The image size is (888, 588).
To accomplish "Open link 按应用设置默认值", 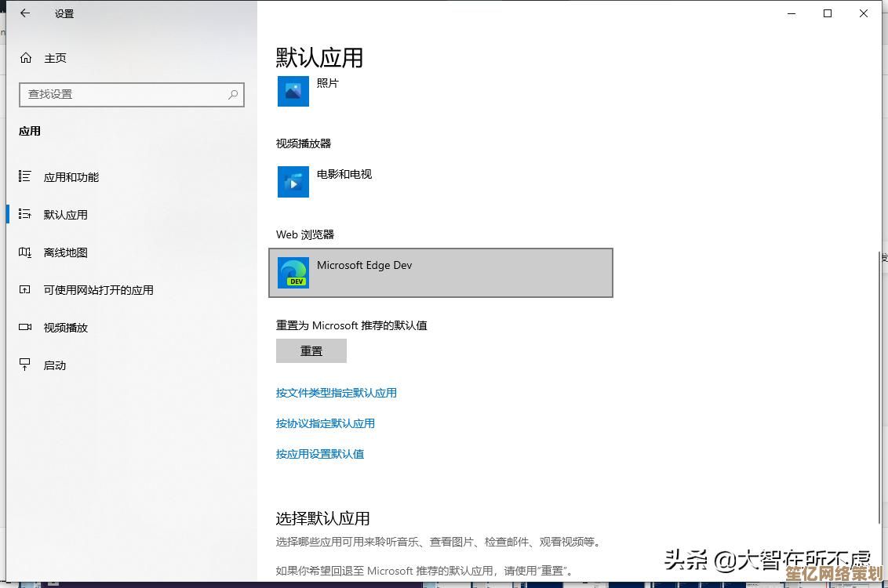I will click(319, 454).
